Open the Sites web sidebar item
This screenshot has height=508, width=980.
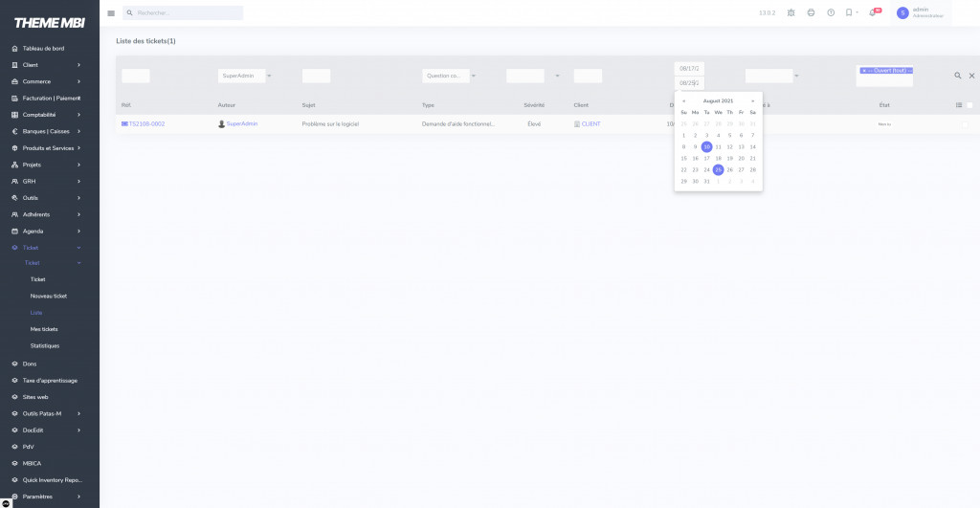click(35, 397)
